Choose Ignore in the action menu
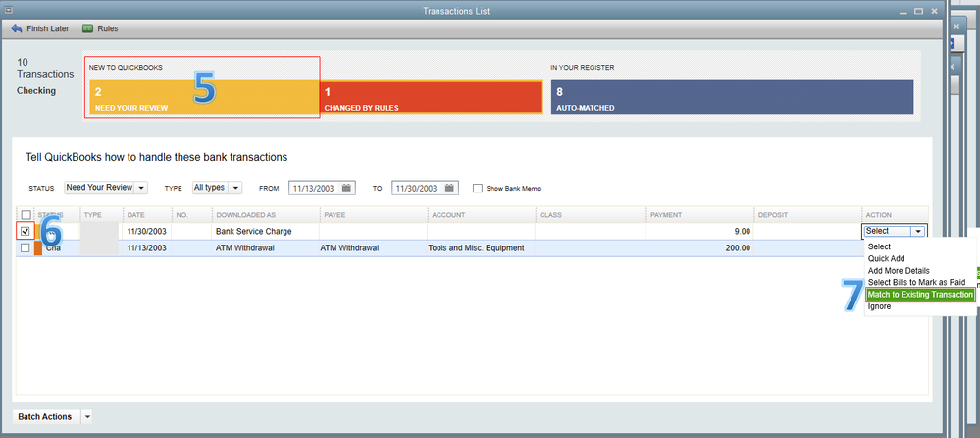This screenshot has width=980, height=438. 879,306
